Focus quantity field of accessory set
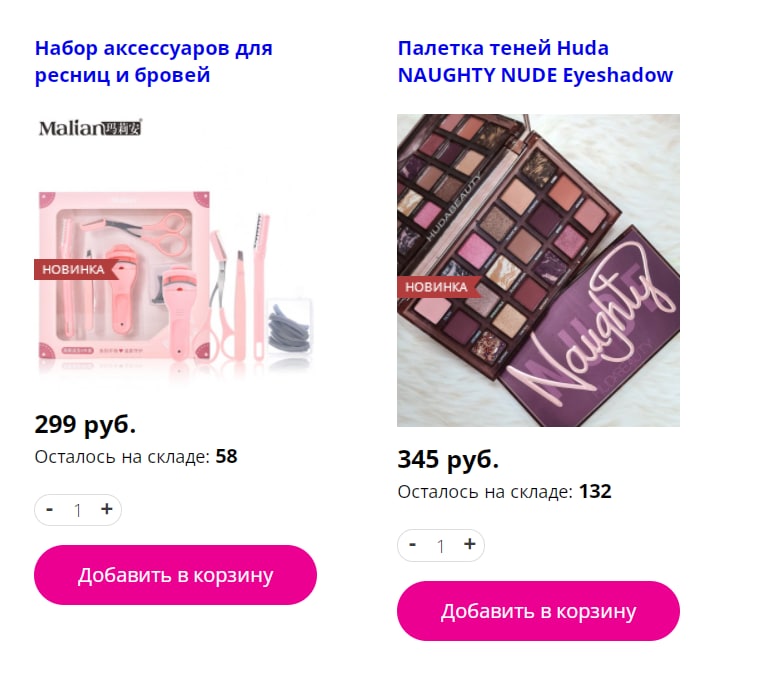764x687 pixels. (78, 510)
